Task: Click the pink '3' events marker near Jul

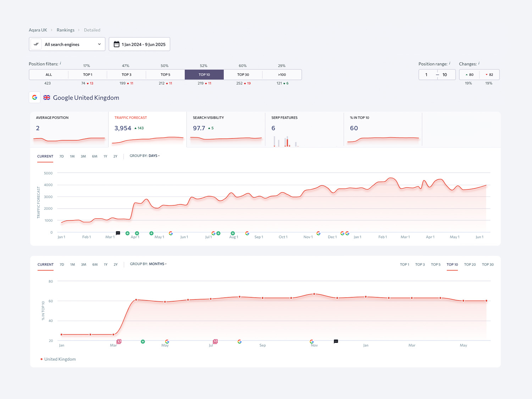Action: coord(215,341)
